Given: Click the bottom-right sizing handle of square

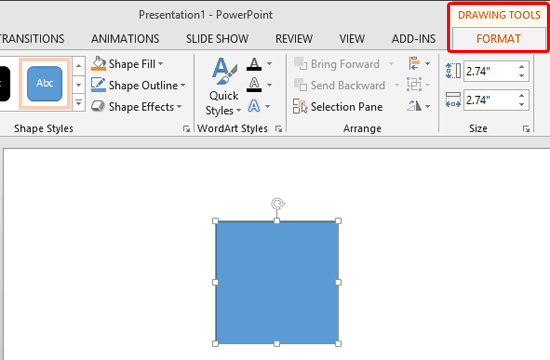Looking at the screenshot, I should pyautogui.click(x=338, y=344).
